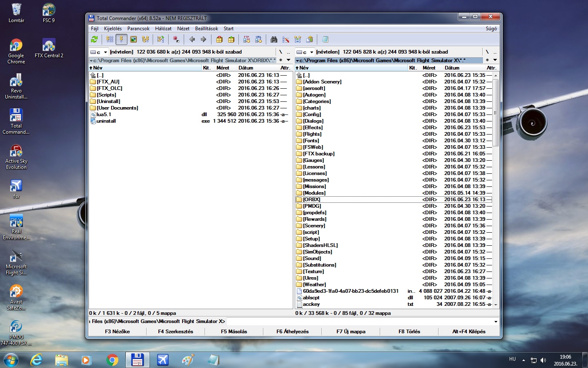The width and height of the screenshot is (588, 368).
Task: Open Total Commander desktop shortcut
Action: tap(16, 121)
